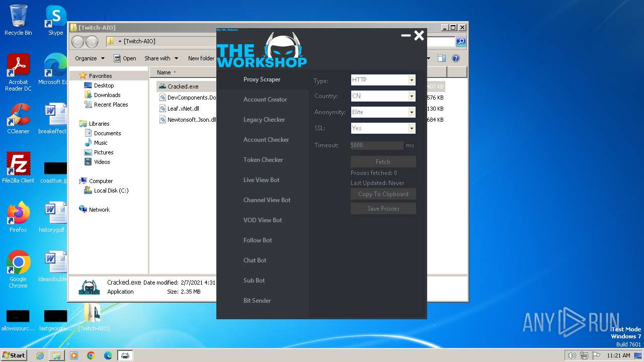Open Recent Places in navigation pane
644x362 pixels.
tap(111, 105)
